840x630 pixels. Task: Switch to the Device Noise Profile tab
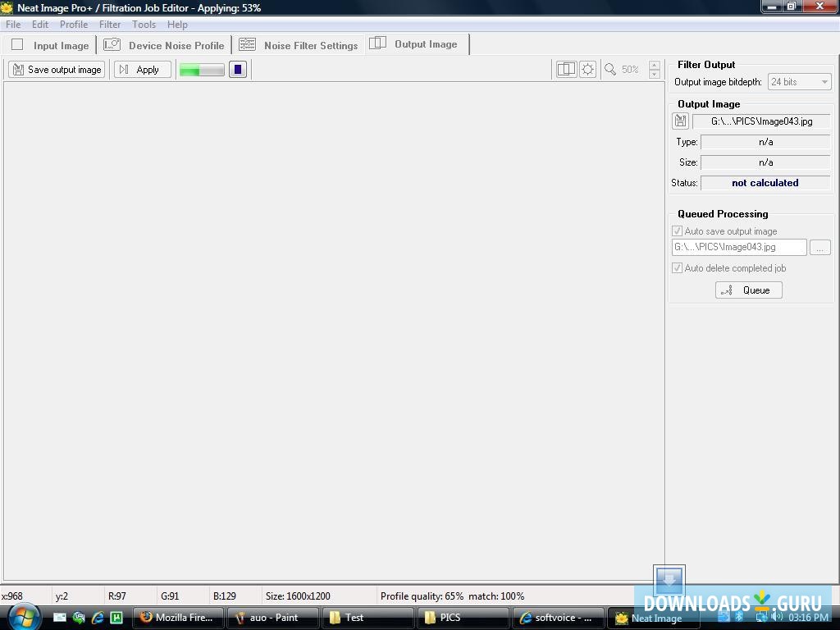(164, 46)
